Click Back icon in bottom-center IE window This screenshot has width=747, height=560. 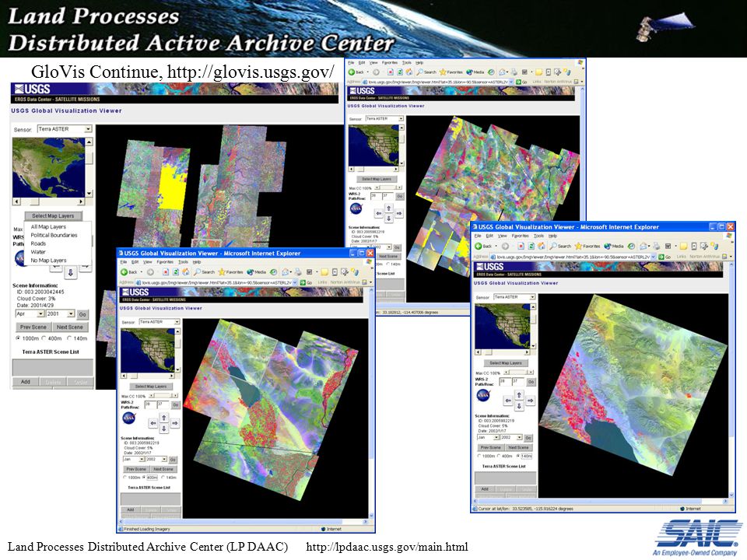(x=124, y=272)
